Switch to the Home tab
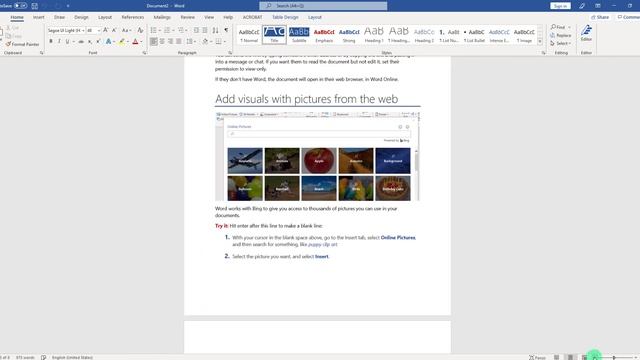640x360 pixels. pos(17,17)
